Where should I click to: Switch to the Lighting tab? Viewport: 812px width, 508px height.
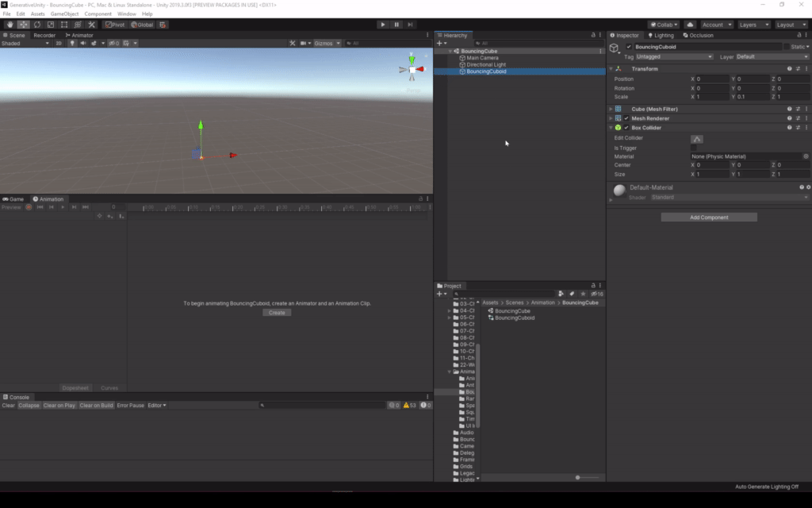pyautogui.click(x=661, y=35)
